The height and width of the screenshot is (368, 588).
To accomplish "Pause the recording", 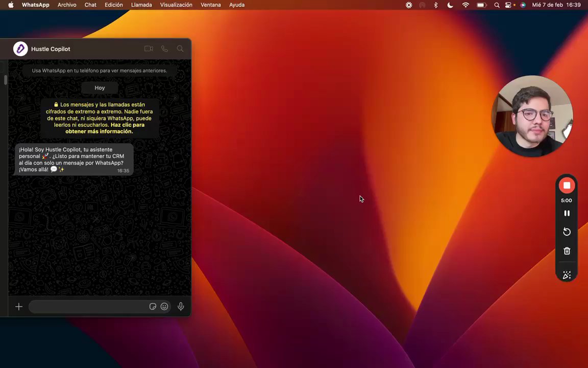I will (x=567, y=213).
